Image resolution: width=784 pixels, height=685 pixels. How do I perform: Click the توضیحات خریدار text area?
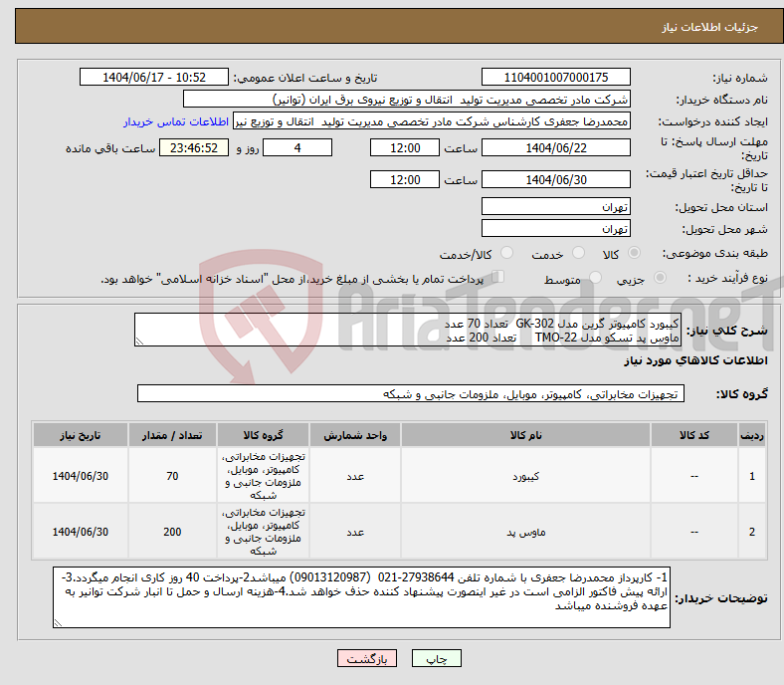tap(361, 597)
